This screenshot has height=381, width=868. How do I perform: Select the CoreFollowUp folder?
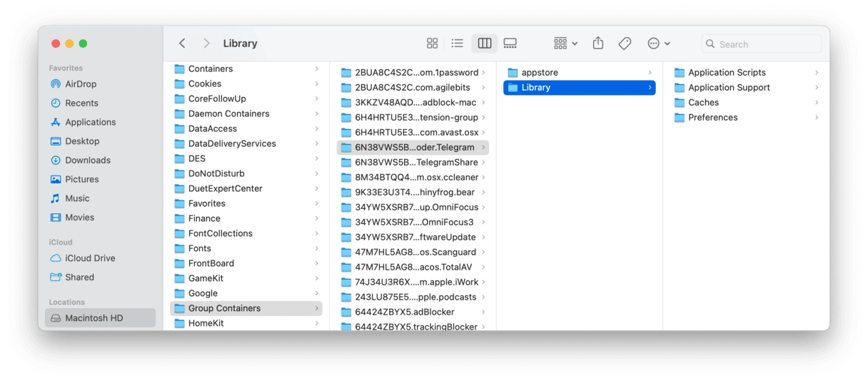pos(246,99)
